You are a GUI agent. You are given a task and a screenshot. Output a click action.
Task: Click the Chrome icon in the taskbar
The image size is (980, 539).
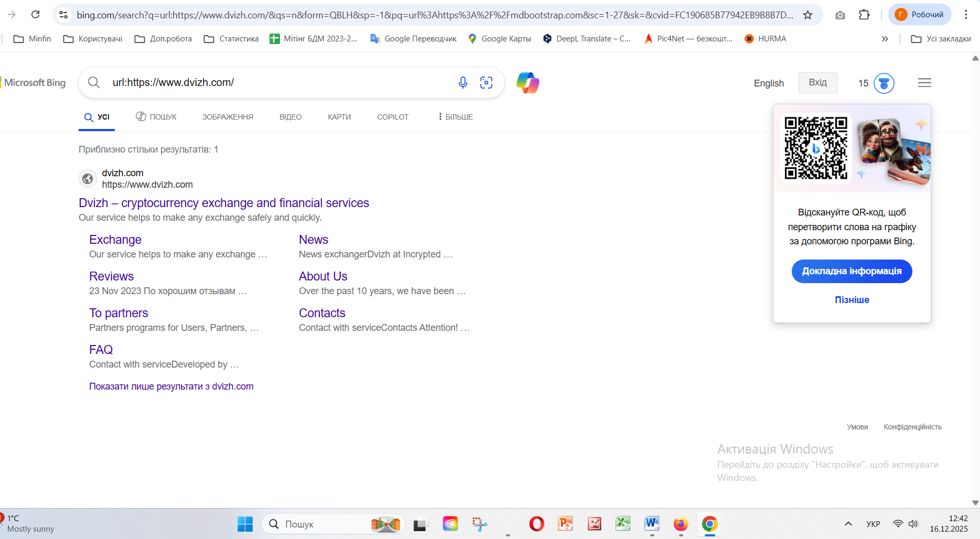709,524
